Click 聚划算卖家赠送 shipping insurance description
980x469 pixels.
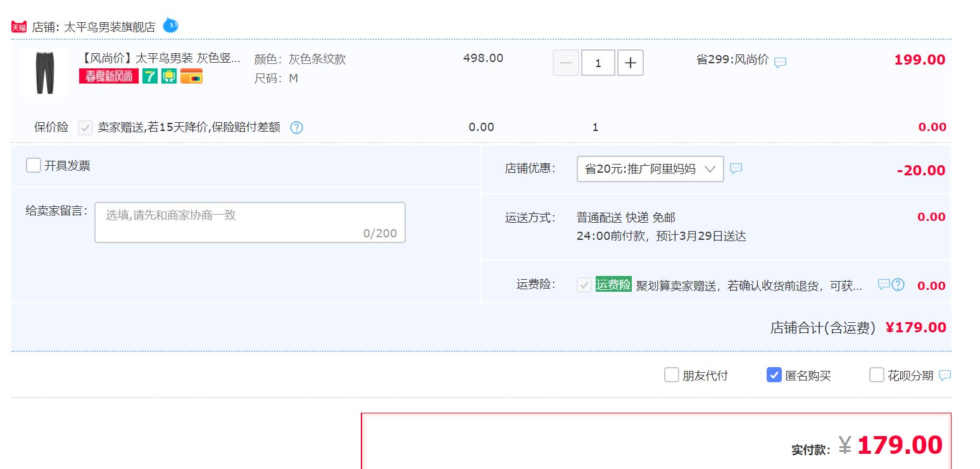(749, 286)
